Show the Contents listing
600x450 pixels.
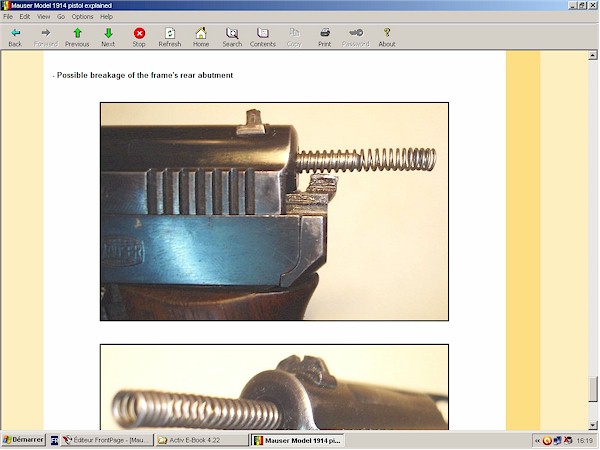click(262, 37)
